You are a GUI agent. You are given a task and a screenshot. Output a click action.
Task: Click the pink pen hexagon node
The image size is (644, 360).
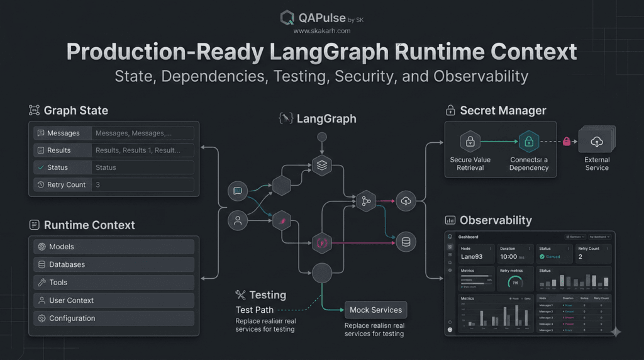point(282,221)
